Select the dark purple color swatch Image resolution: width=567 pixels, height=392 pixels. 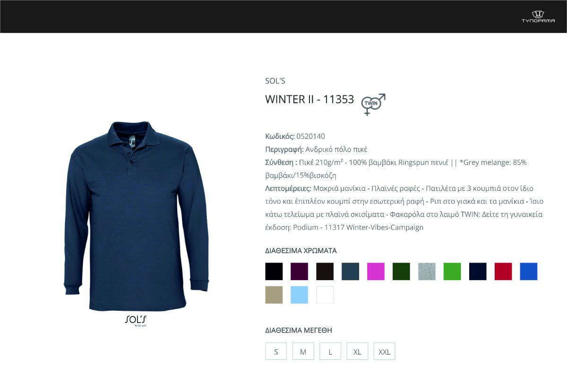[x=300, y=272]
